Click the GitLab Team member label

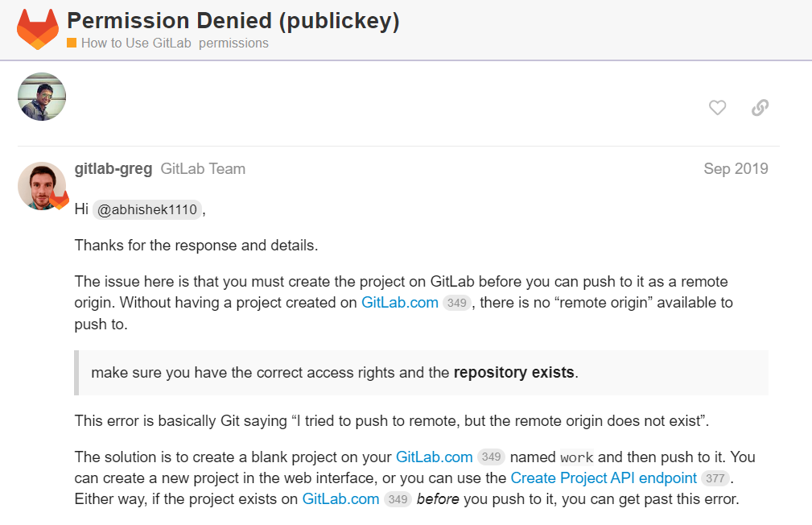[202, 168]
